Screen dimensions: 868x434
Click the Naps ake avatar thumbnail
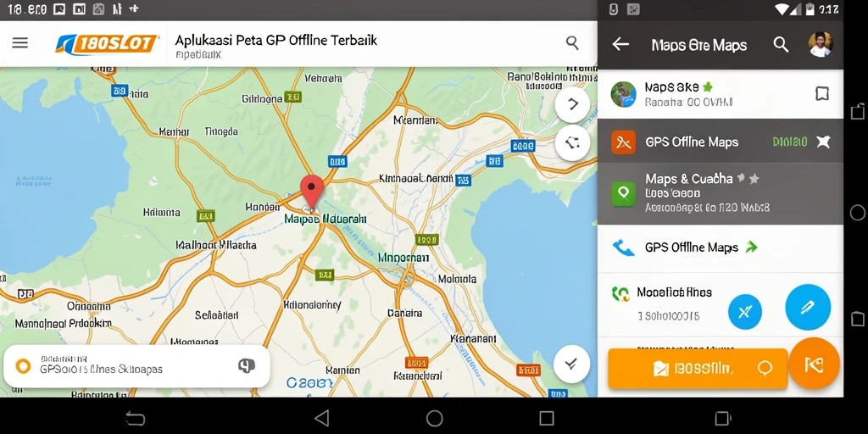[623, 93]
